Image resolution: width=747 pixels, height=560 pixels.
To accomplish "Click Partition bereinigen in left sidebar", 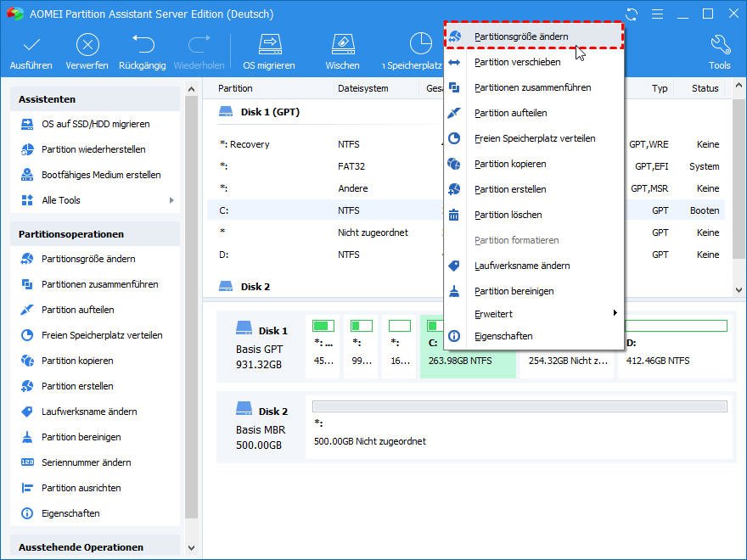I will pos(95,437).
